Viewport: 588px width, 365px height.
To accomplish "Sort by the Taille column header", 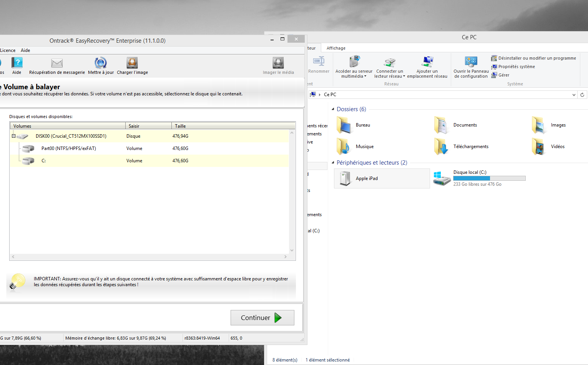I will pos(233,126).
